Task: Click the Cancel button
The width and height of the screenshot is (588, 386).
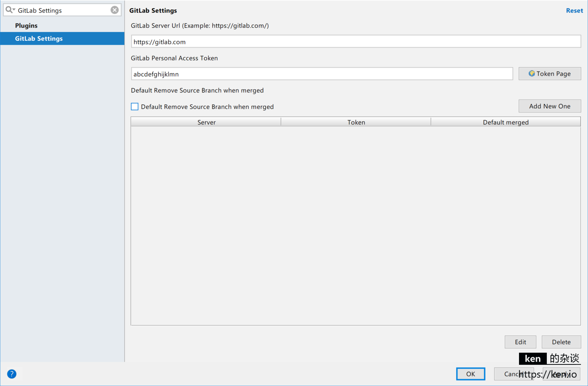Action: pos(514,374)
